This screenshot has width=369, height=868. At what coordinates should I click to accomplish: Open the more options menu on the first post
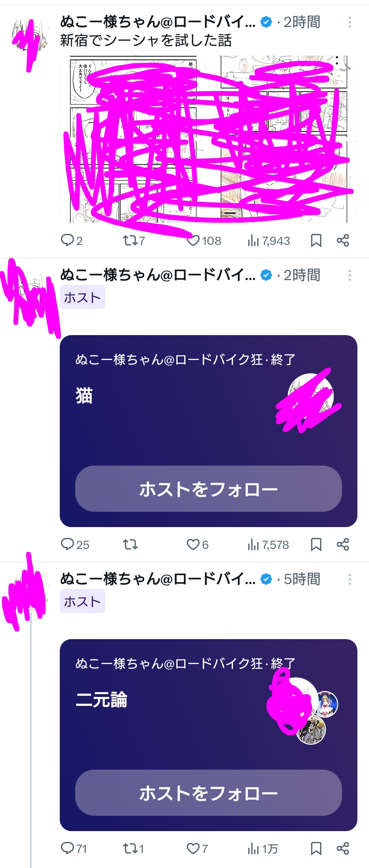[350, 23]
